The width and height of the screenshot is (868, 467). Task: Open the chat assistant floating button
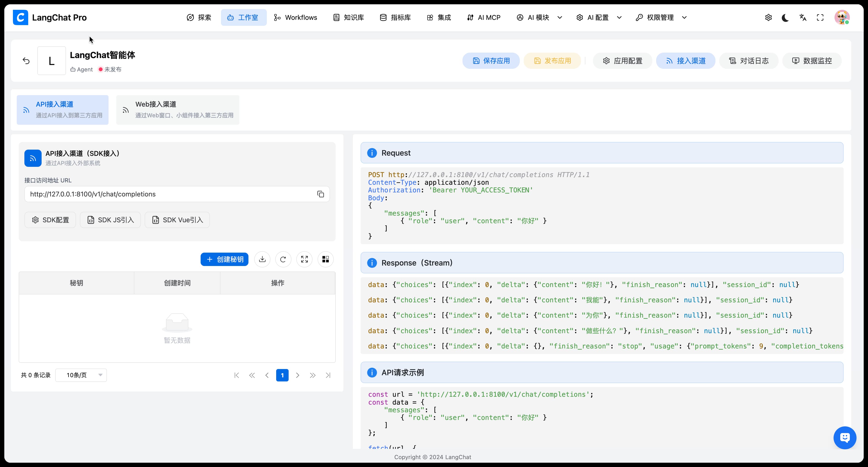[845, 438]
